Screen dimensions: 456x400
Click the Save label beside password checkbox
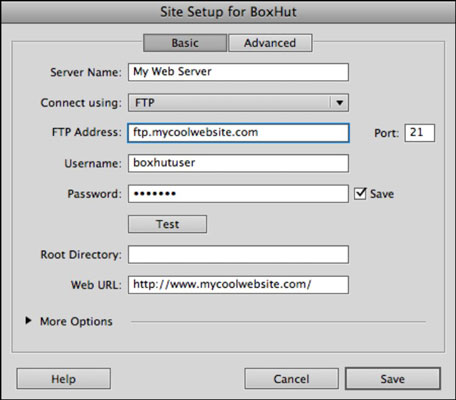click(382, 194)
